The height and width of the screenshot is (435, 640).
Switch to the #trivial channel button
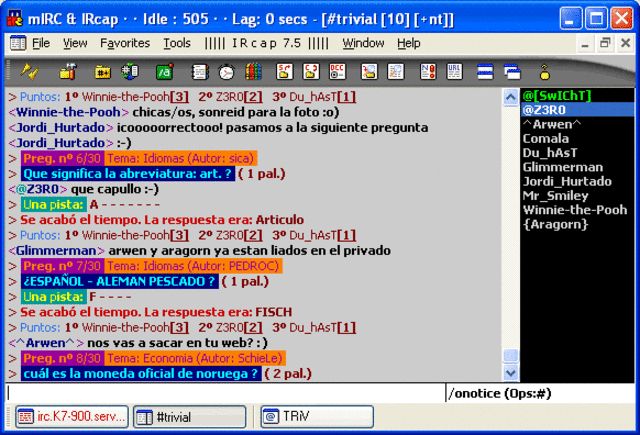coord(190,417)
